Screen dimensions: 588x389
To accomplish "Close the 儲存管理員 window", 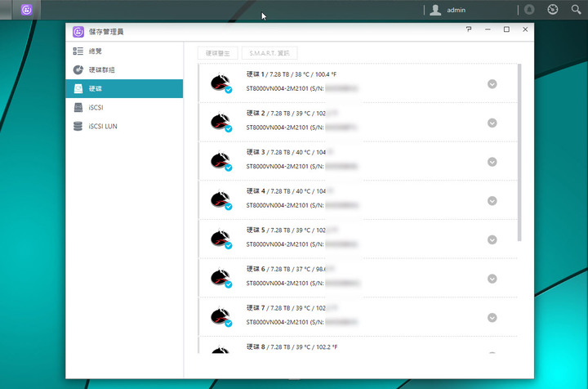I will [525, 29].
